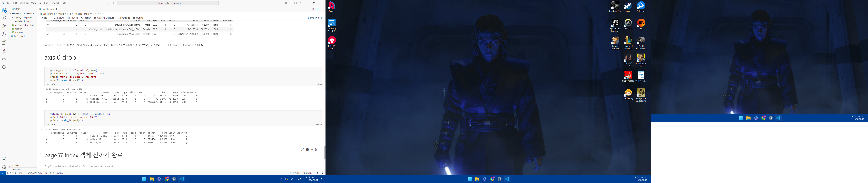This screenshot has width=868, height=183.
Task: Open Manage gear icon in activity bar
Action: (x=4, y=167)
